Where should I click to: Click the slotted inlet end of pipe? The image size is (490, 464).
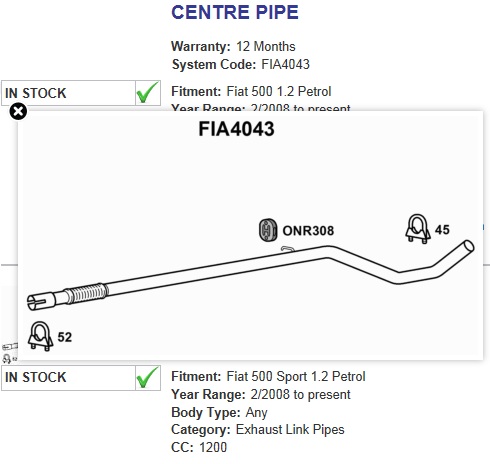click(x=41, y=301)
